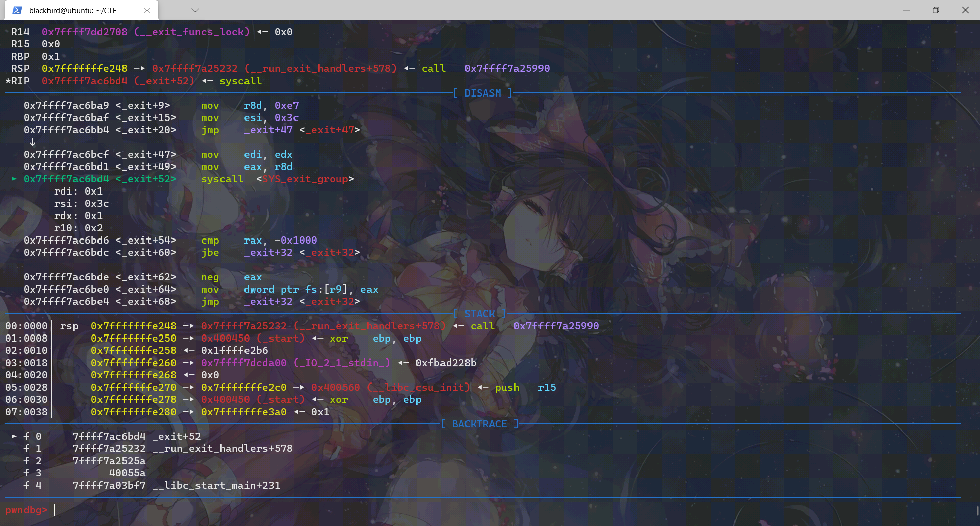This screenshot has width=980, height=526.
Task: Click the jbe _exit+32 instruction
Action: 281,252
